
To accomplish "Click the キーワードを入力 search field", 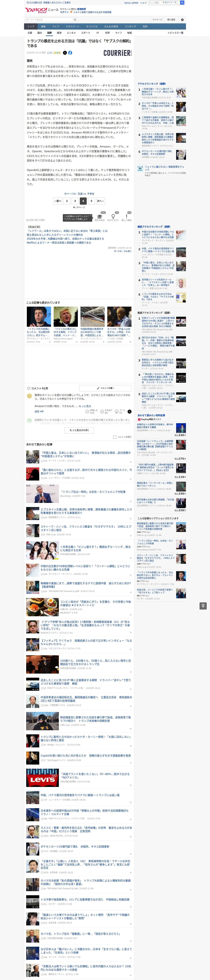I will coord(49,19).
